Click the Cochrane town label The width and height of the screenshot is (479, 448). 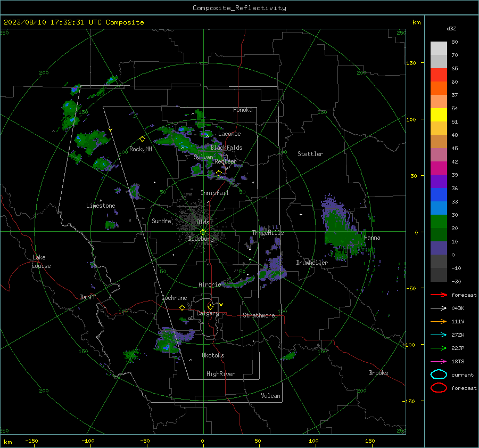(x=174, y=298)
